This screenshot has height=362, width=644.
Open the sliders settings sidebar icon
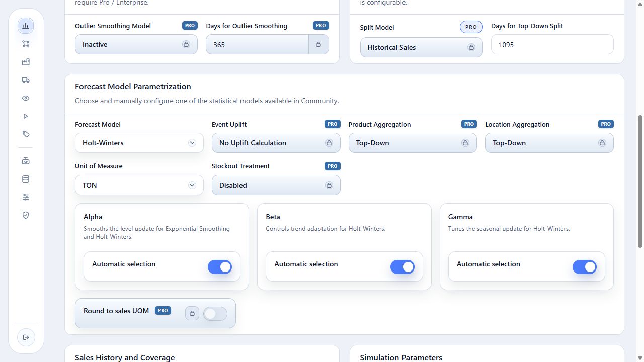tap(26, 197)
